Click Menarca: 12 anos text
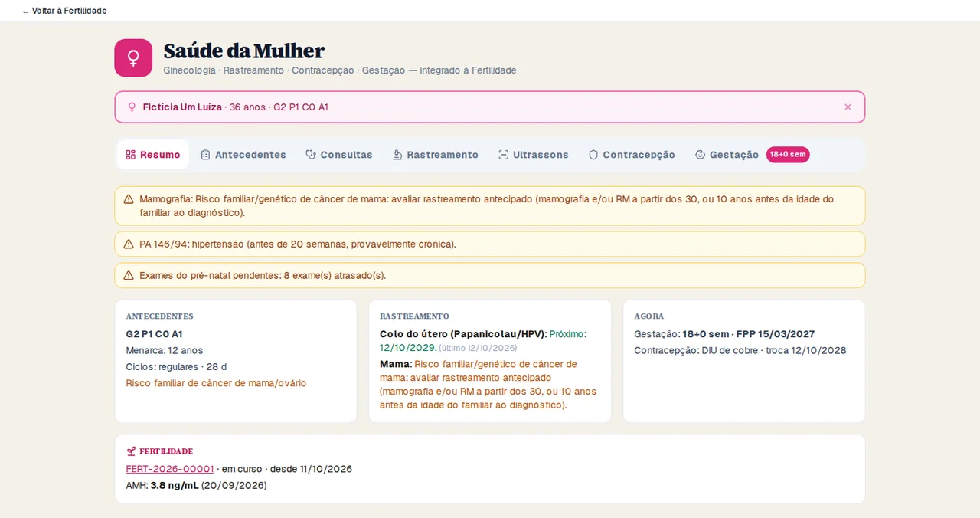The height and width of the screenshot is (518, 980). [x=165, y=350]
